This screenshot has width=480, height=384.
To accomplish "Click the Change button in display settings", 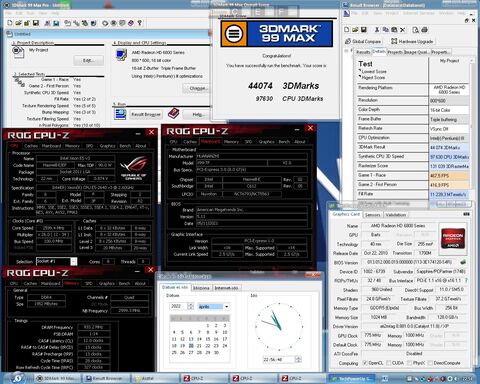I will (197, 88).
